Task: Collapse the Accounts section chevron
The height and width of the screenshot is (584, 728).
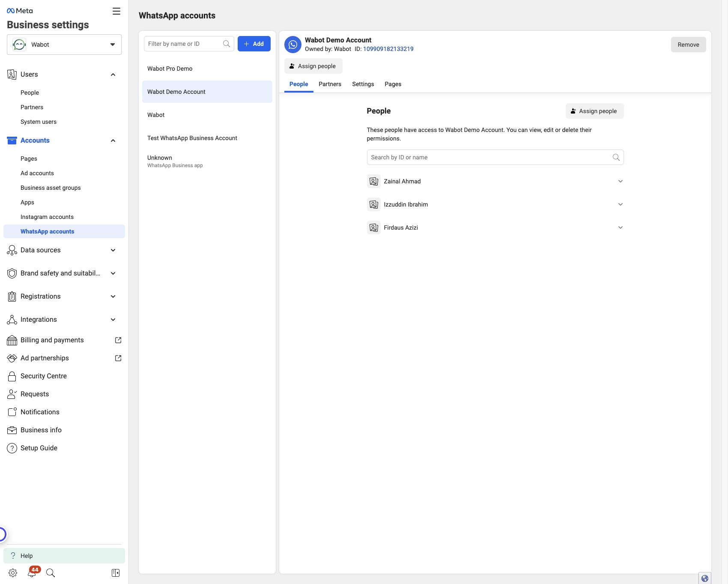Action: tap(113, 141)
